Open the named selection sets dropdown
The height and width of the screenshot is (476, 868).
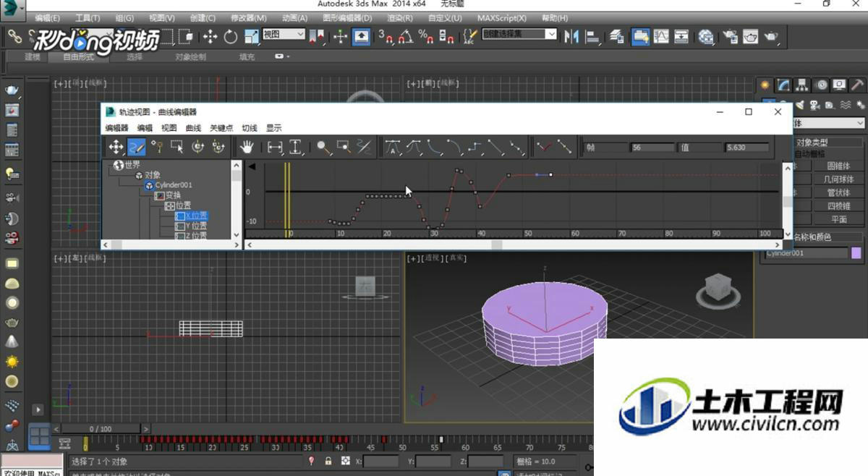[x=520, y=34]
